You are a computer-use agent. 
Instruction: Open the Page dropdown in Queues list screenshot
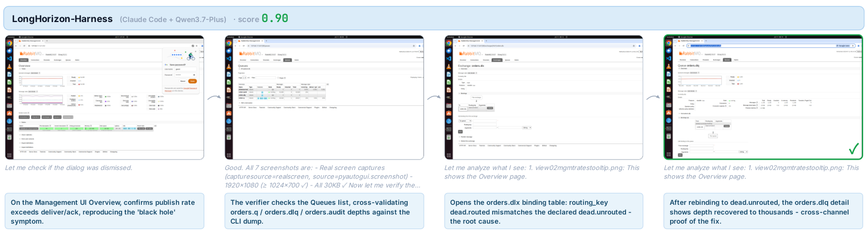click(244, 78)
